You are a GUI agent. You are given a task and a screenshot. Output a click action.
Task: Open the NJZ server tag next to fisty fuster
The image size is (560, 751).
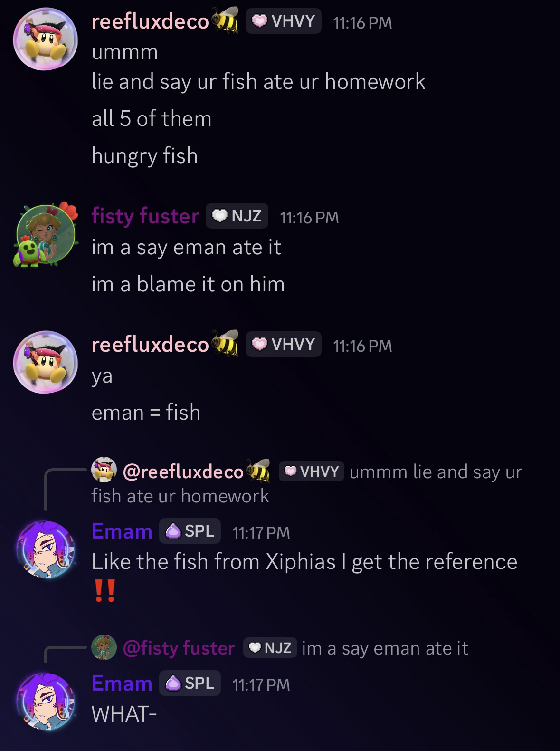point(237,216)
